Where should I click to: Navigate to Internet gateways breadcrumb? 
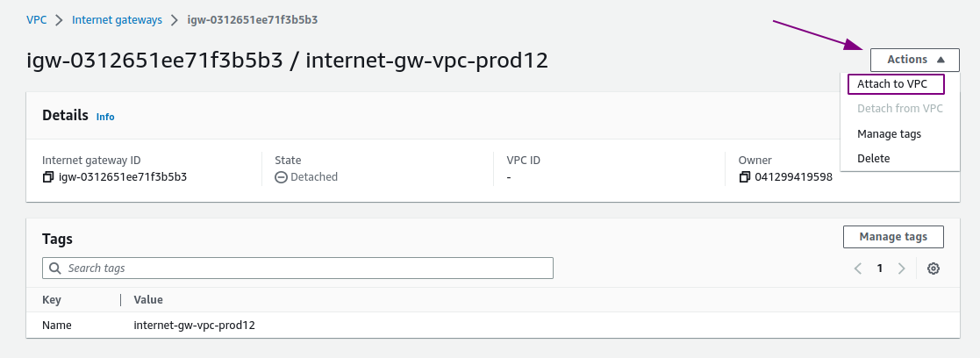click(x=117, y=20)
